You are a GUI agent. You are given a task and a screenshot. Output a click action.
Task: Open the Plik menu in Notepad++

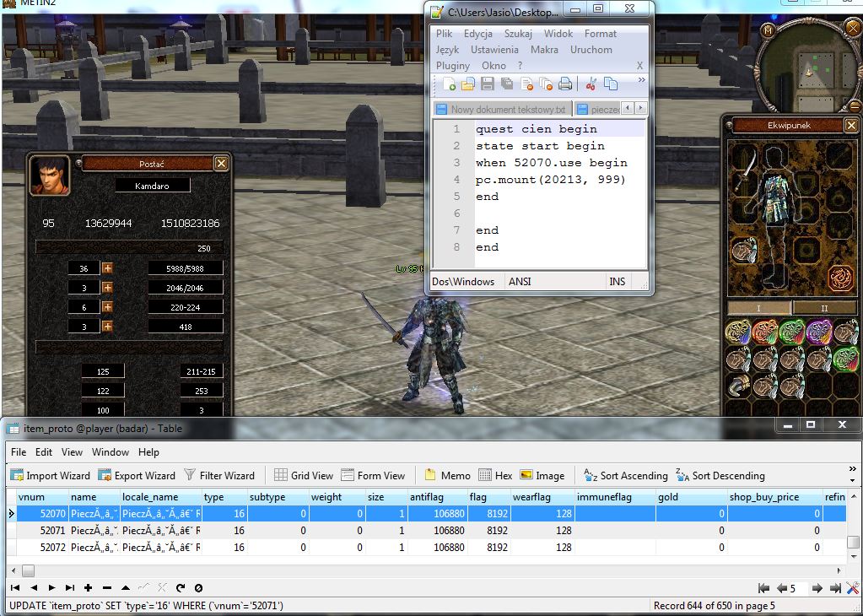tap(445, 34)
